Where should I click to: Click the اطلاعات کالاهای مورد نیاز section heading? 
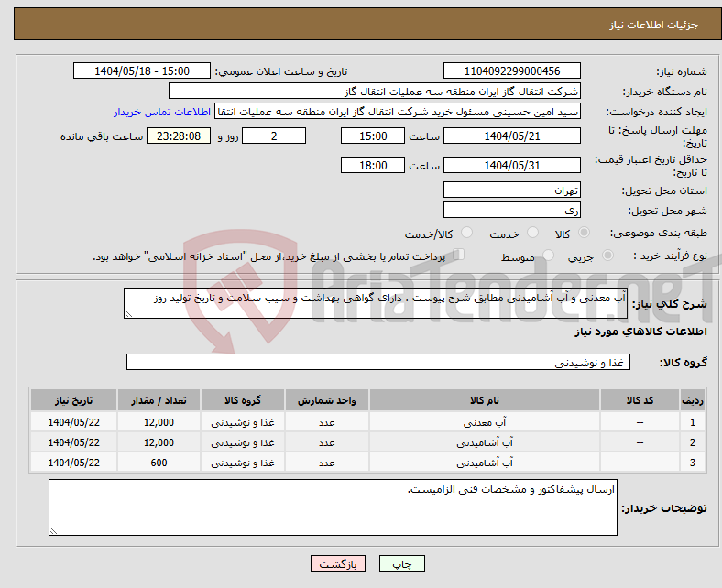(640, 332)
